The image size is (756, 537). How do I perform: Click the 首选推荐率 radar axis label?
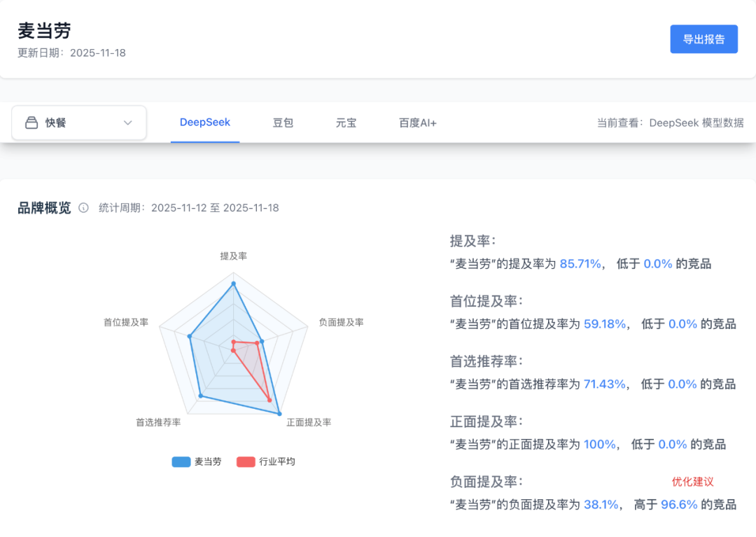pos(158,422)
